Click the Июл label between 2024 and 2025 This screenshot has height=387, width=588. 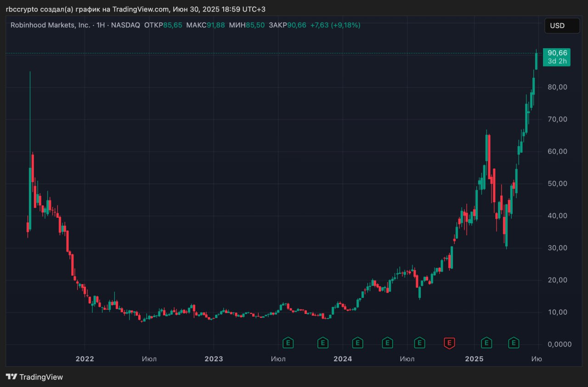point(407,359)
